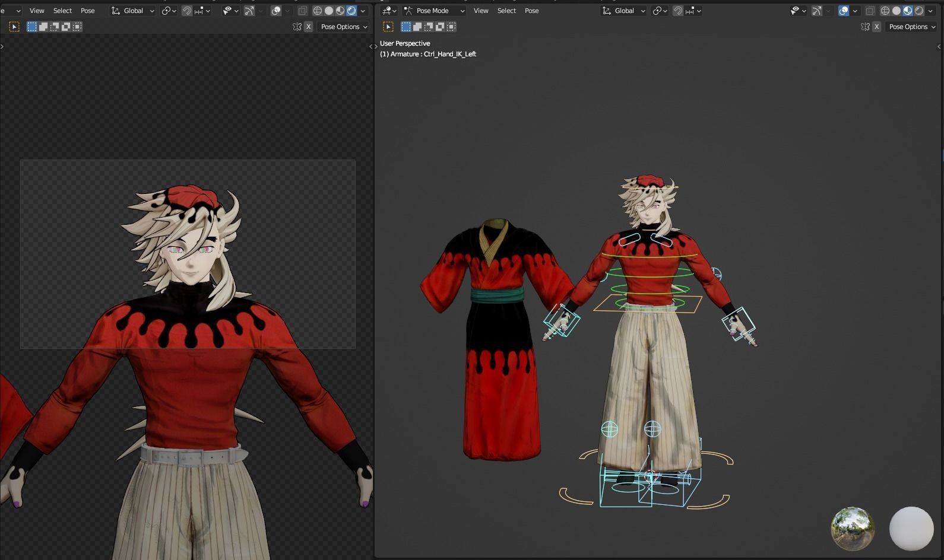
Task: Select wireframe shading in right viewport
Action: [x=885, y=11]
